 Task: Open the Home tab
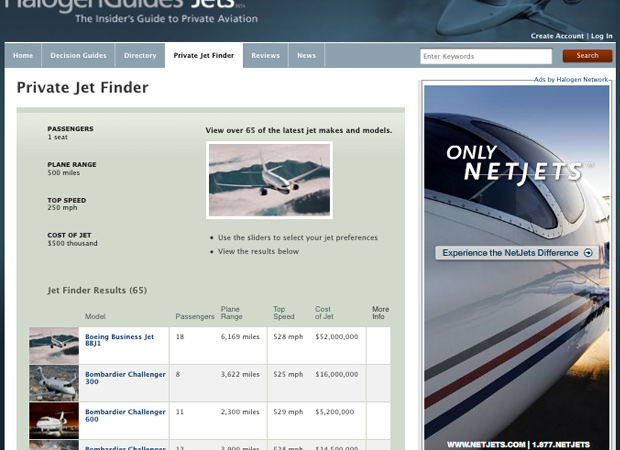point(23,55)
